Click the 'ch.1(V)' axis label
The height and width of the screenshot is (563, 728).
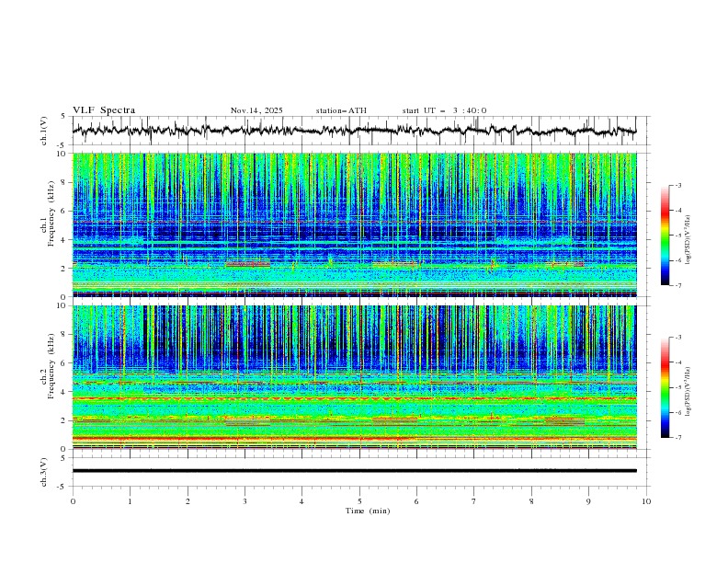point(44,131)
